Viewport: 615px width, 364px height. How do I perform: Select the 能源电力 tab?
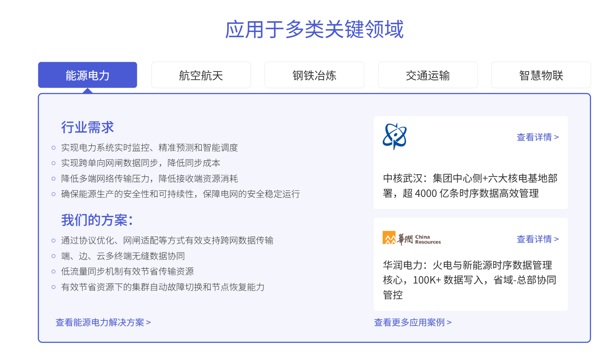coord(88,75)
